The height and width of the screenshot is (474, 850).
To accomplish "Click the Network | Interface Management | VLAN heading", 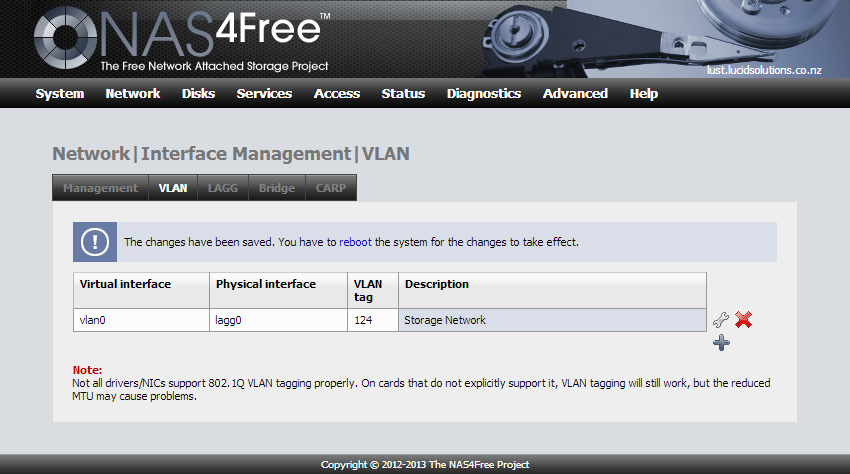I will coord(231,153).
